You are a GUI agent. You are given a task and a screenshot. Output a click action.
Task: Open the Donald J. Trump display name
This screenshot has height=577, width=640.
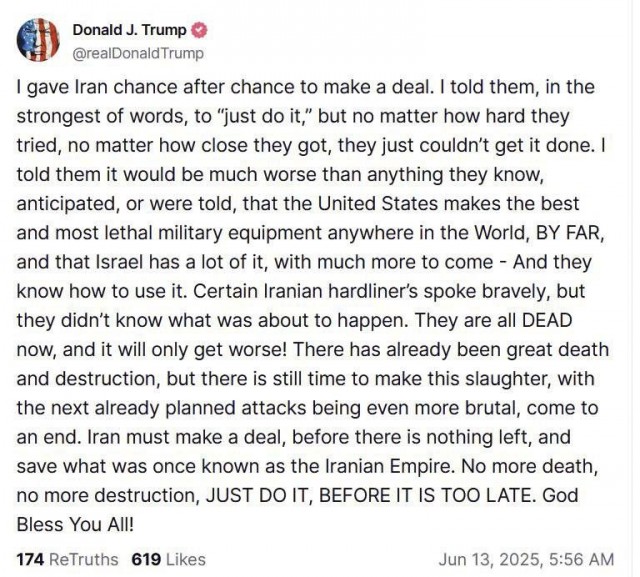[x=129, y=30]
